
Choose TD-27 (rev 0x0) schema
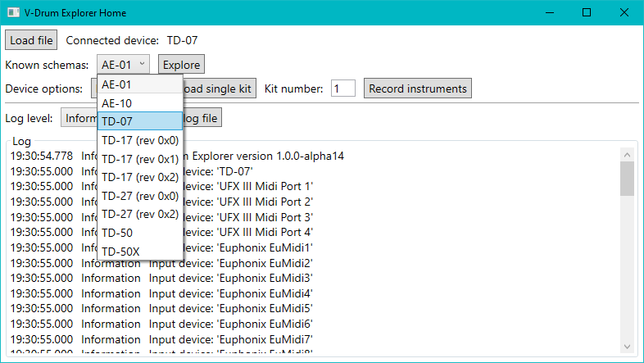[139, 196]
